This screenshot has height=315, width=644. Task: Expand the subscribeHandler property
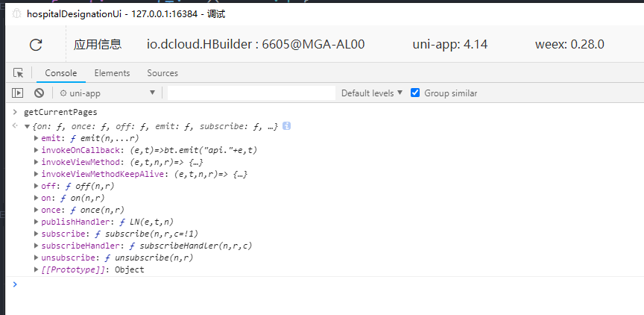pyautogui.click(x=36, y=246)
